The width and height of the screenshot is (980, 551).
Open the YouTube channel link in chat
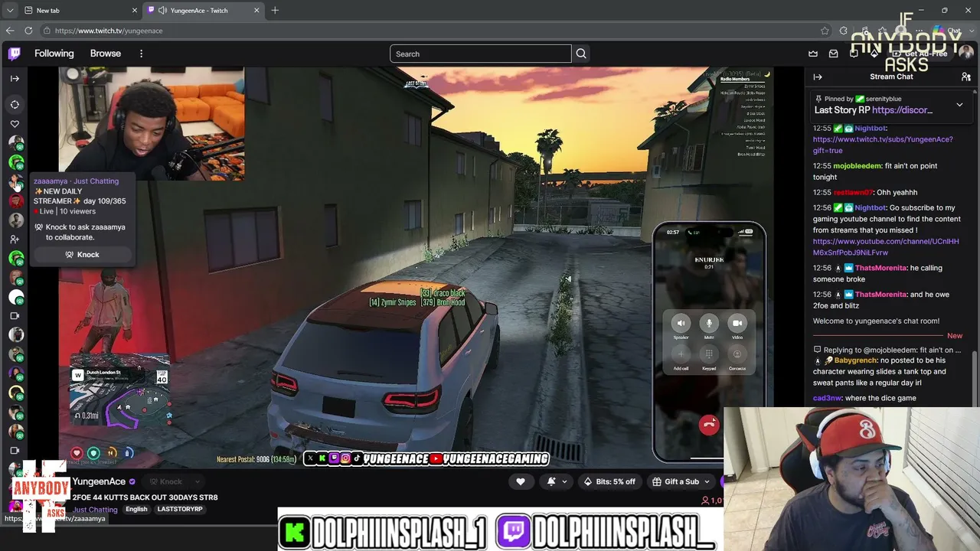[x=886, y=246]
